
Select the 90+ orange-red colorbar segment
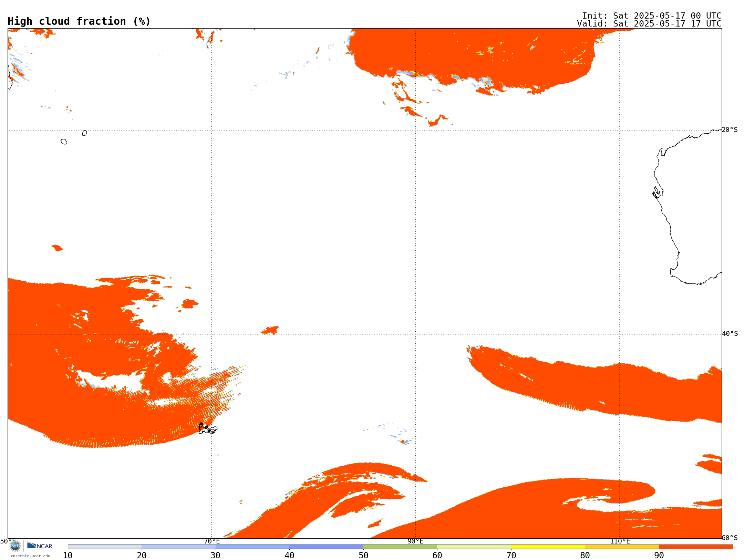pos(696,547)
